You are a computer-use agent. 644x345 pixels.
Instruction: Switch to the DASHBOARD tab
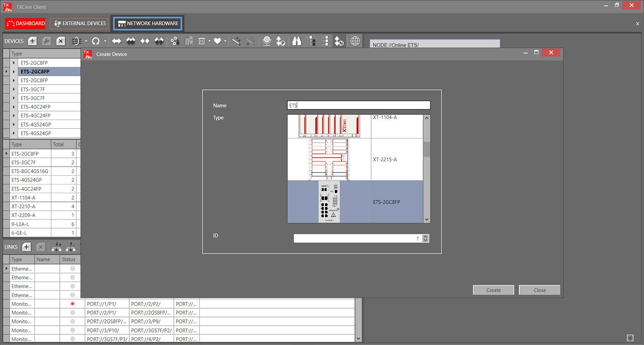(x=26, y=23)
